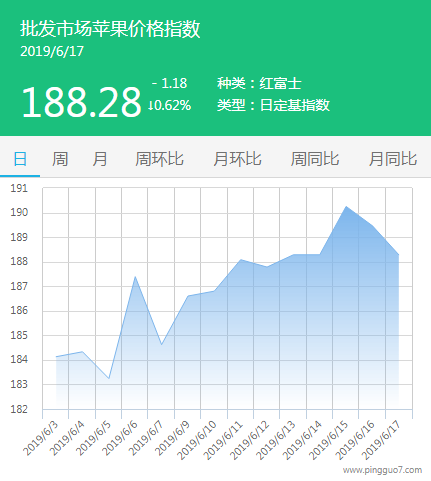
Task: Click the chart peak point on 2019/6/15
Action: tap(346, 206)
